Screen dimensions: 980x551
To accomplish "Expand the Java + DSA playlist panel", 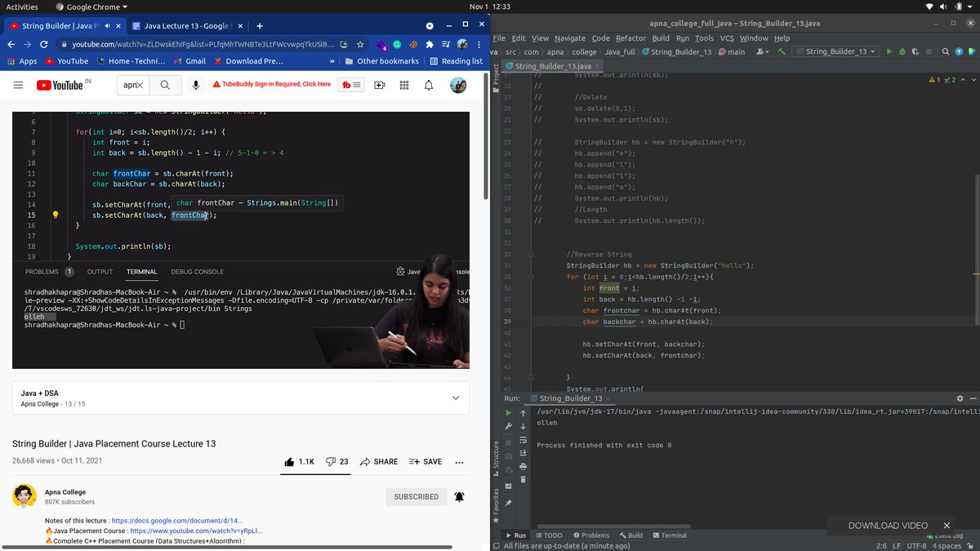I will click(455, 398).
